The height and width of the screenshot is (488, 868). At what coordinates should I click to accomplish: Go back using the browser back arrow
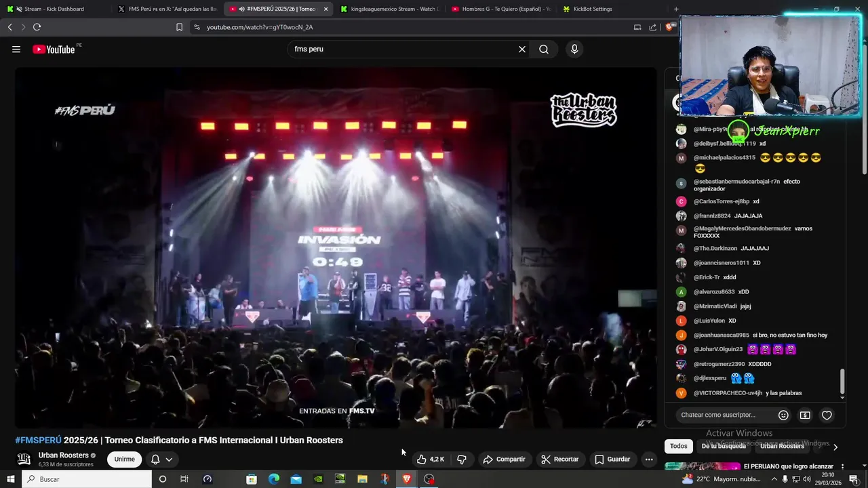[9, 27]
